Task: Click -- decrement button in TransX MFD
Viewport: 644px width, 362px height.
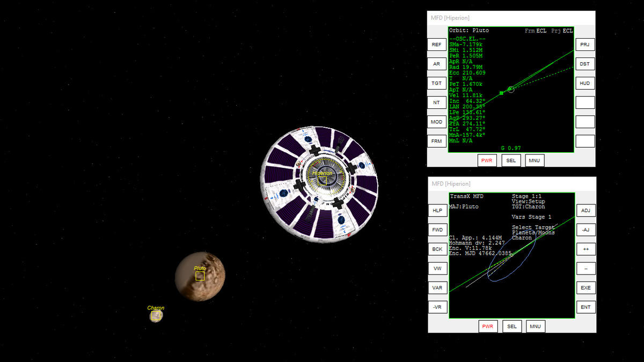Action: (x=586, y=269)
